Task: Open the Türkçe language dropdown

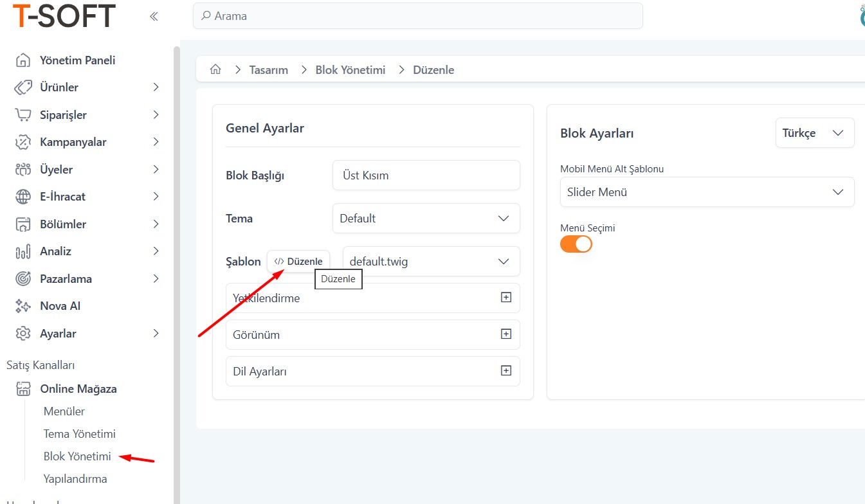Action: click(814, 133)
